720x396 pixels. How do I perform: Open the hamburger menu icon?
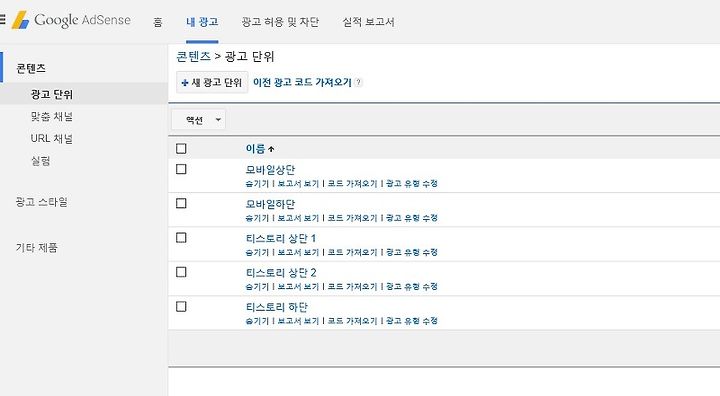pyautogui.click(x=2, y=20)
